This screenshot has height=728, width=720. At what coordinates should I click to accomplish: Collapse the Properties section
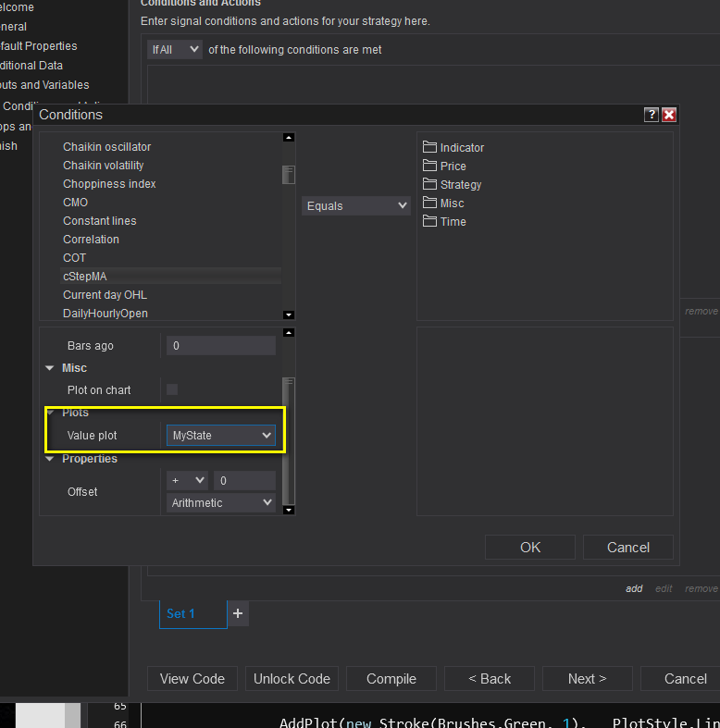tap(50, 459)
